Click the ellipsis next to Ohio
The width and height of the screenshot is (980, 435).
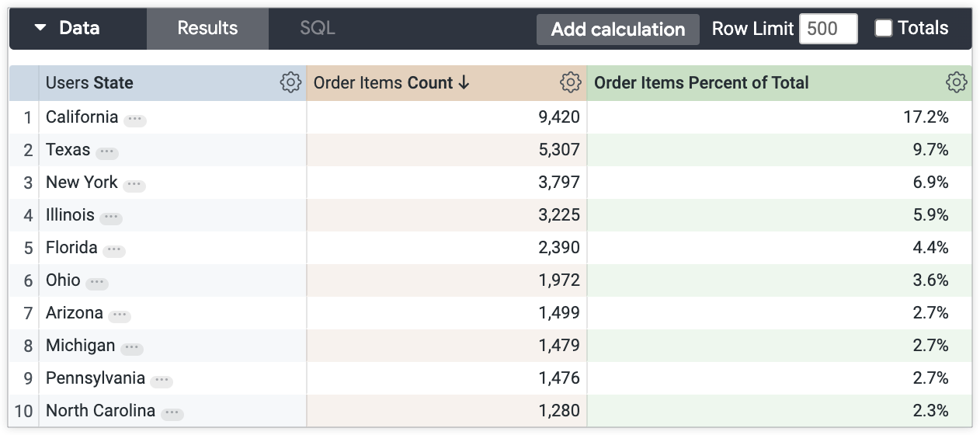point(97,283)
